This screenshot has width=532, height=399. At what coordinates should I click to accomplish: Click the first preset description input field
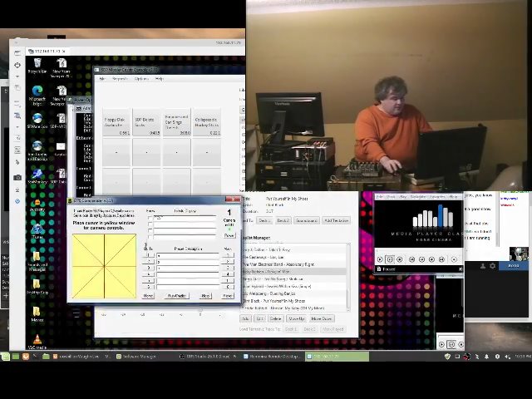click(188, 255)
